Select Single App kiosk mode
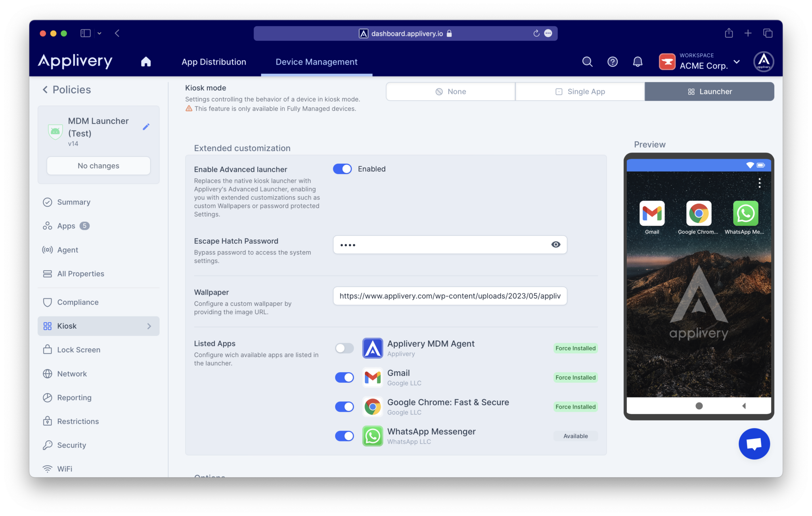This screenshot has height=516, width=812. (x=580, y=91)
